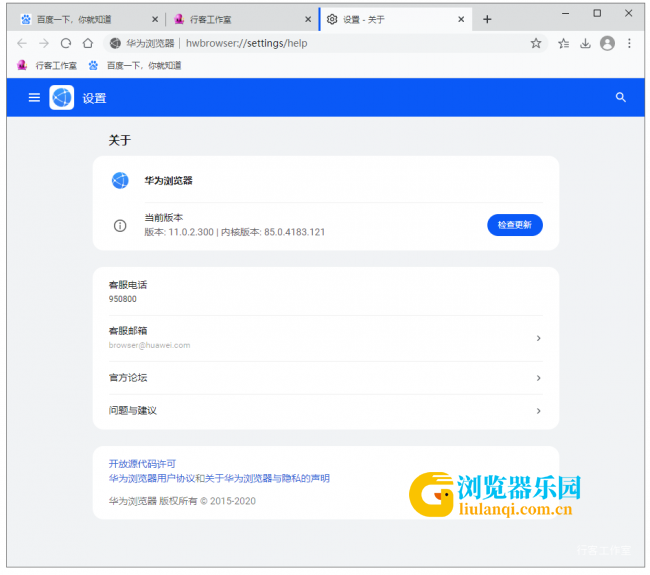Go forward with the forward arrow

coord(44,44)
